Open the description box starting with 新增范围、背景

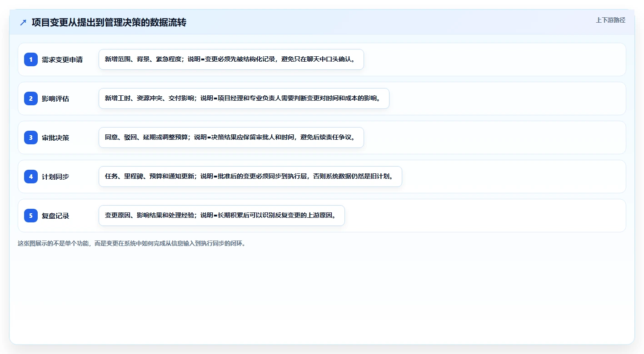click(x=231, y=59)
